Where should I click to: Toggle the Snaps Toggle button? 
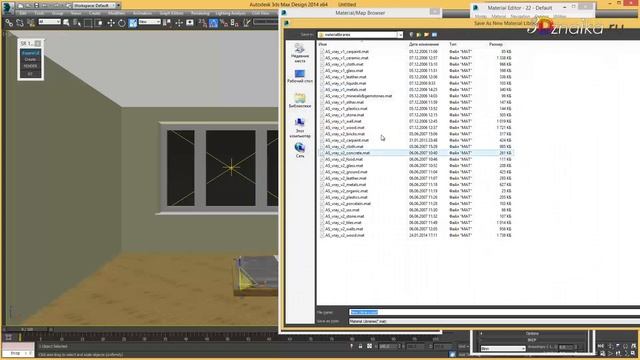tap(202, 23)
